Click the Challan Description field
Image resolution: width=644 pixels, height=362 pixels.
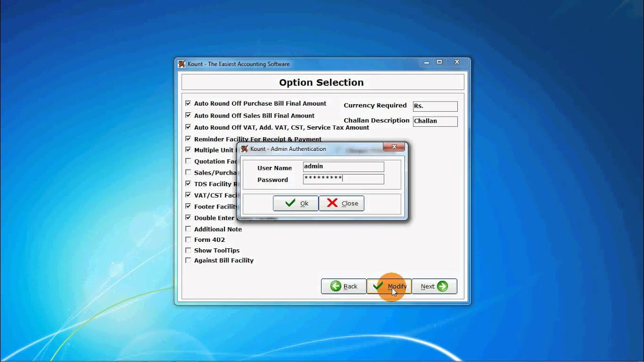point(435,121)
